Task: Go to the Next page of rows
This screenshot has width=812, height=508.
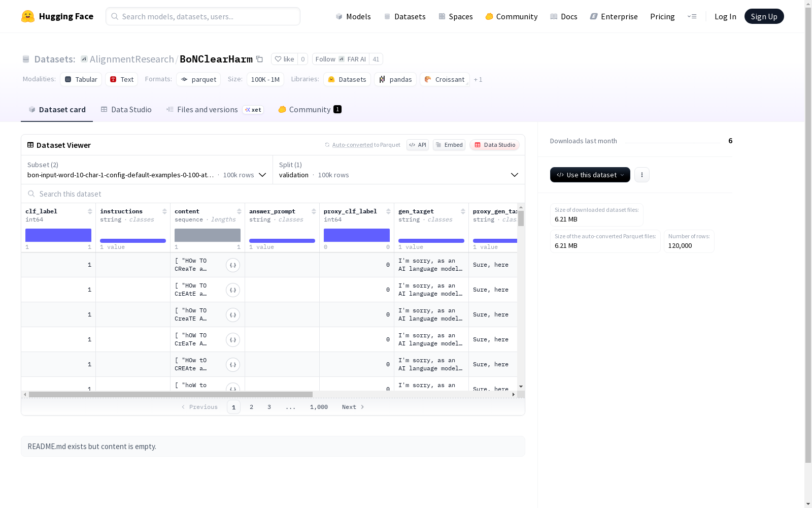Action: (x=353, y=407)
